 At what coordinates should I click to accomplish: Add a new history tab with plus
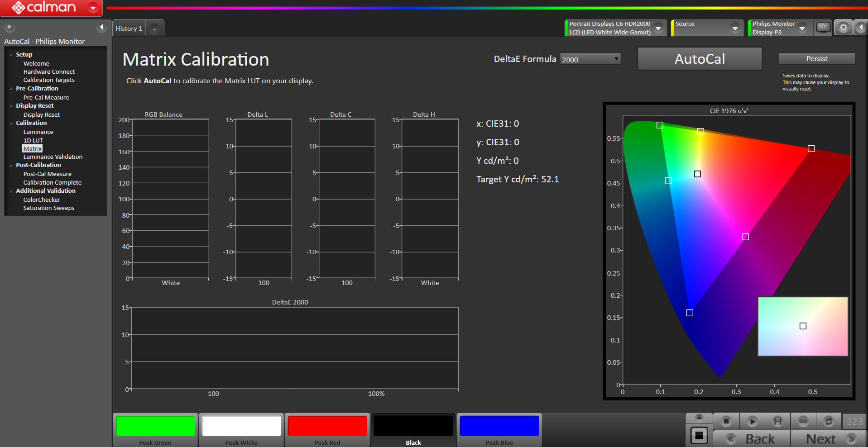tap(154, 29)
